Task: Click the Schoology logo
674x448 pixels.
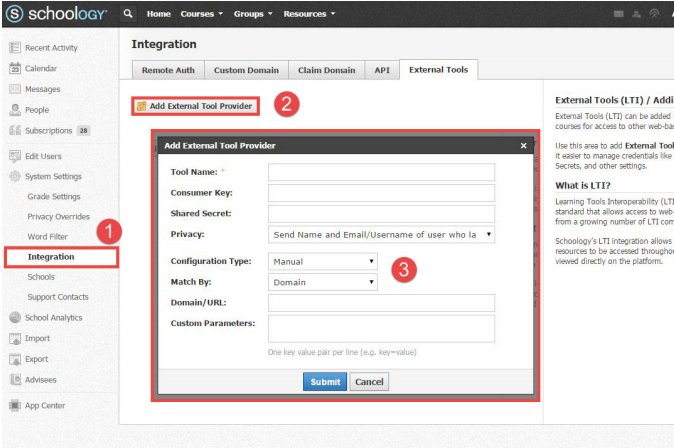Action: tap(56, 14)
